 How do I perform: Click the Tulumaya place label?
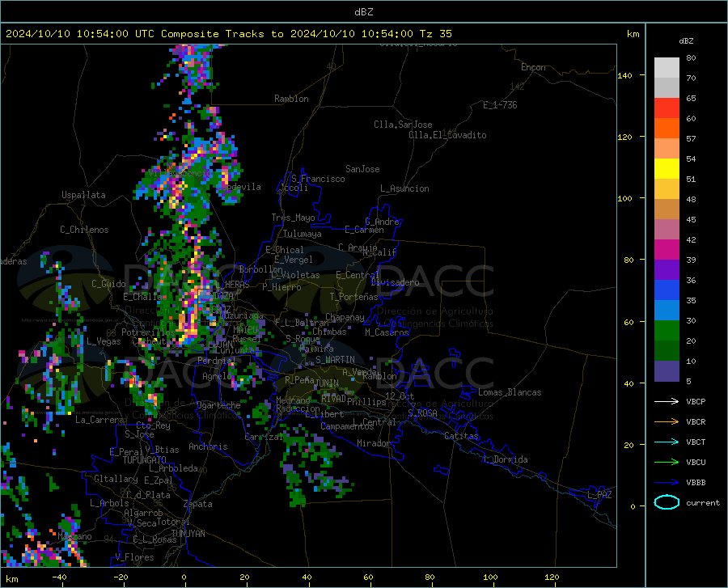(x=303, y=234)
